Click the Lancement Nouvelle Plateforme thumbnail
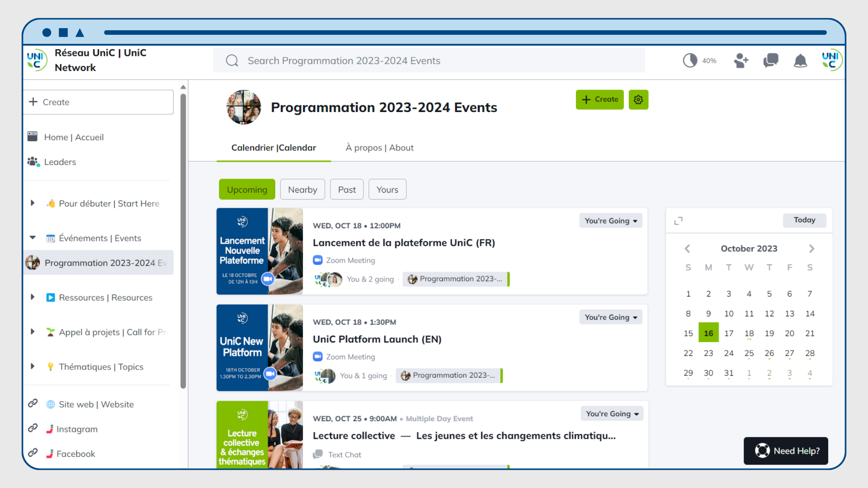 [x=259, y=251]
